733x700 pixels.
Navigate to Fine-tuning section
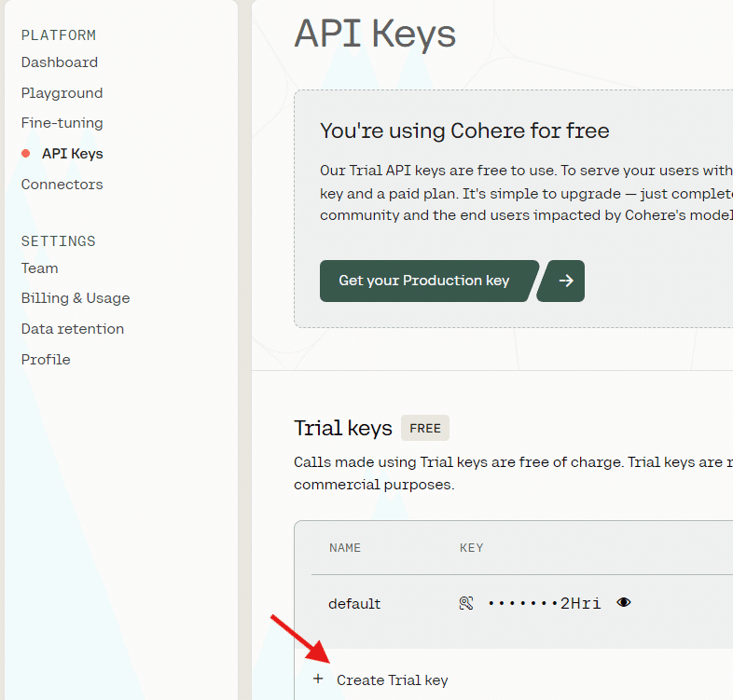[62, 123]
